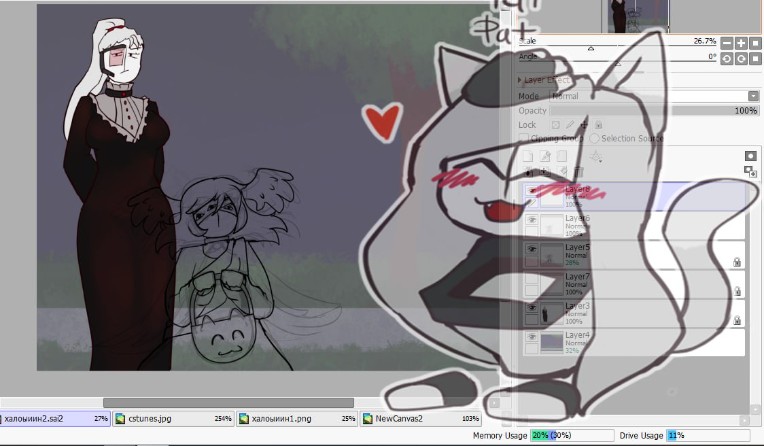Screen dimensions: 764x446
Task: Hide Layer6 with its eye icon
Action: [532, 220]
